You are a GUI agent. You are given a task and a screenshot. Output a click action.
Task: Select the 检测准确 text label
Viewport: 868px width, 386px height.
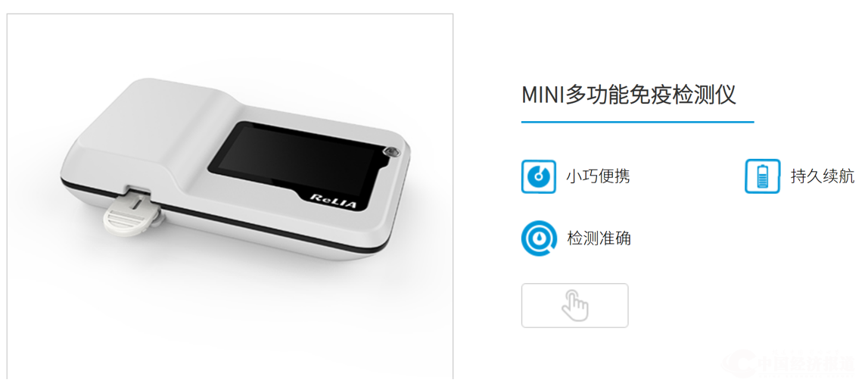click(x=599, y=238)
